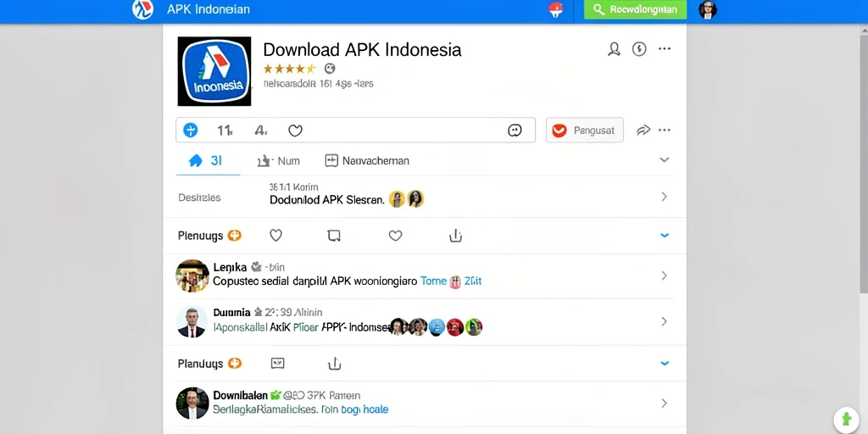
Task: Click the APK Indonesian logo in header
Action: coord(142,9)
